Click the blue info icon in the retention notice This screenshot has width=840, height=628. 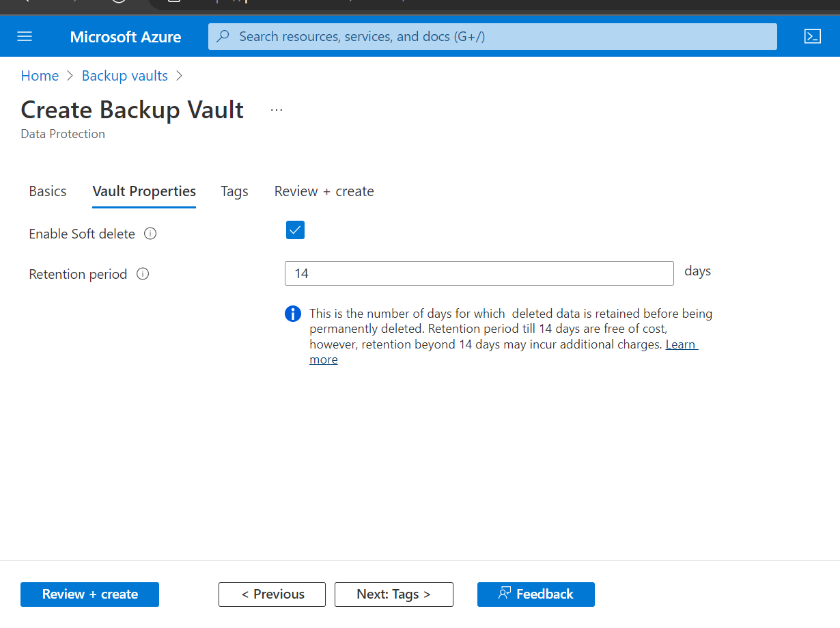pyautogui.click(x=293, y=313)
